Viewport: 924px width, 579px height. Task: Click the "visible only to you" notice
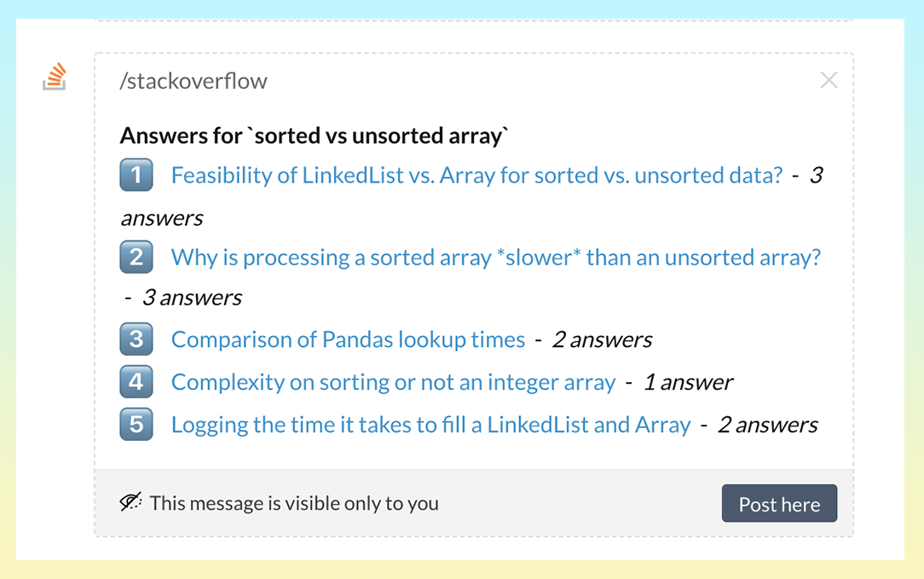coord(294,503)
